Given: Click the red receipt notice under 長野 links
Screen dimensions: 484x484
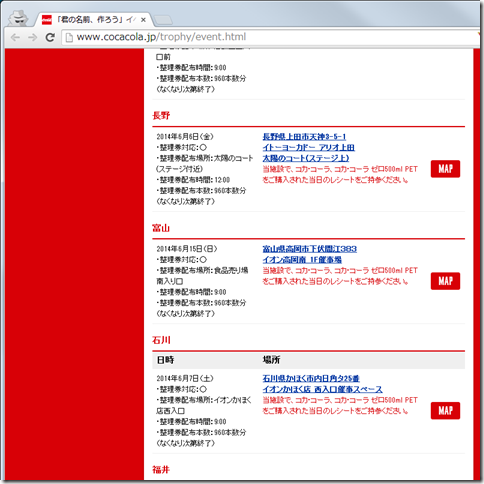Looking at the screenshot, I should (x=340, y=174).
